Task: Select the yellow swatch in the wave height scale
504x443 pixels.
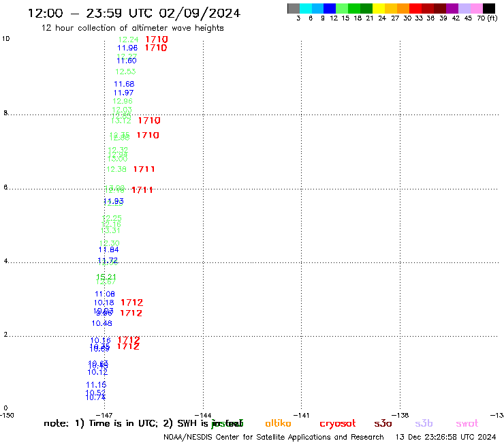Action: 379,8
